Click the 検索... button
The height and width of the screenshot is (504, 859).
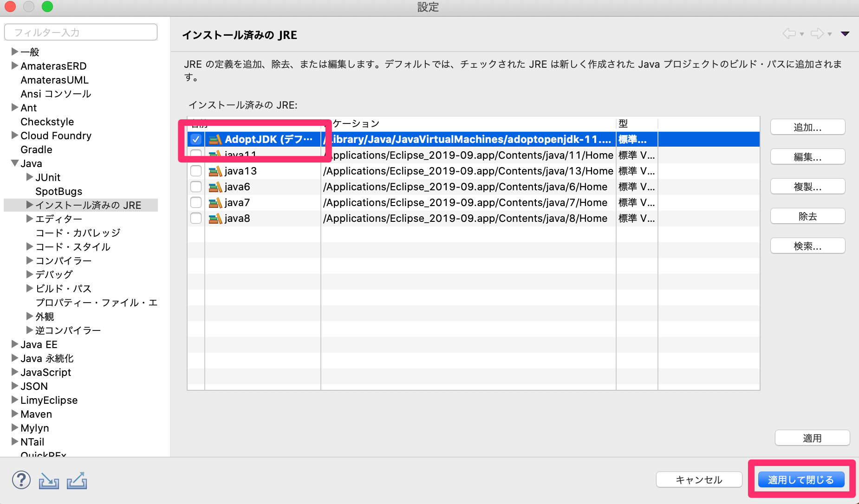[807, 246]
